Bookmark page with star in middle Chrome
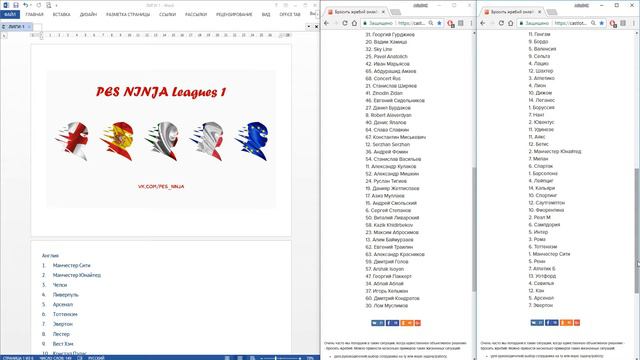The height and width of the screenshot is (360, 640). [440, 23]
